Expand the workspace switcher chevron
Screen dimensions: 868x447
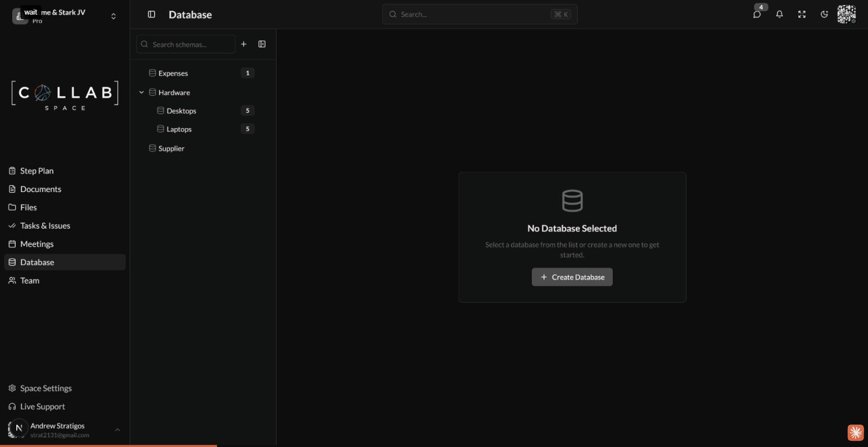(x=113, y=16)
